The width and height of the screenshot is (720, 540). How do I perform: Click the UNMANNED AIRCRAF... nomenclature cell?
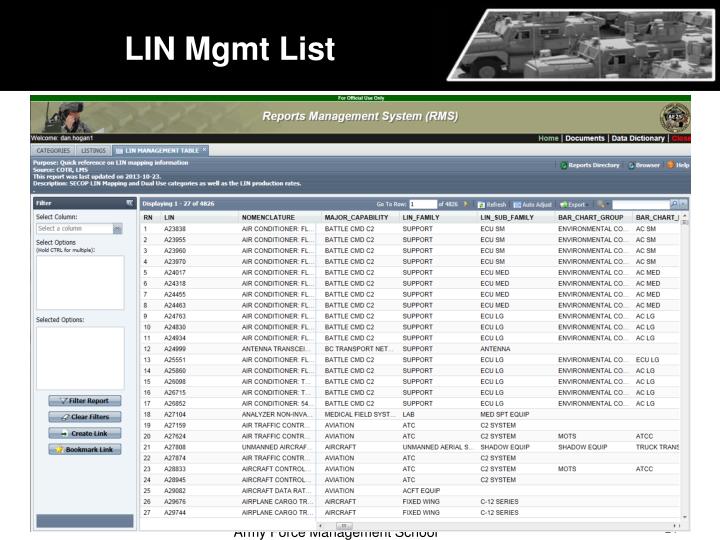click(x=277, y=447)
